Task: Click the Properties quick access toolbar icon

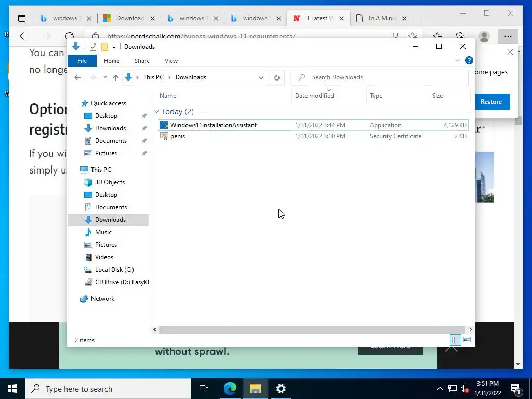Action: coord(93,46)
